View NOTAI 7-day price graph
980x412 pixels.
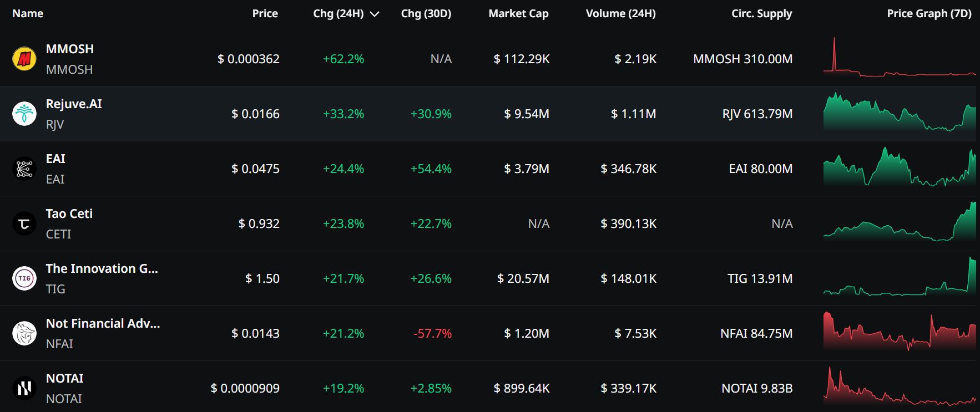pos(899,388)
